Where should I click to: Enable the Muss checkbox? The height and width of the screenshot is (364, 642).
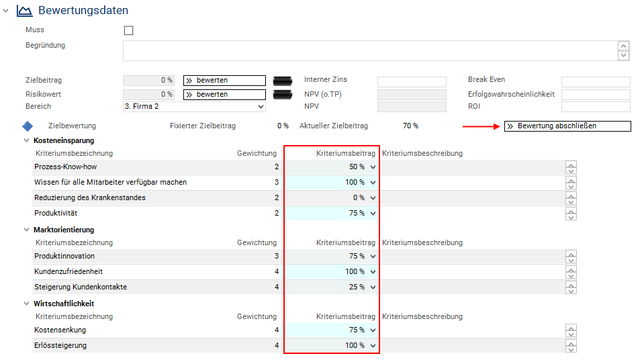(x=129, y=30)
